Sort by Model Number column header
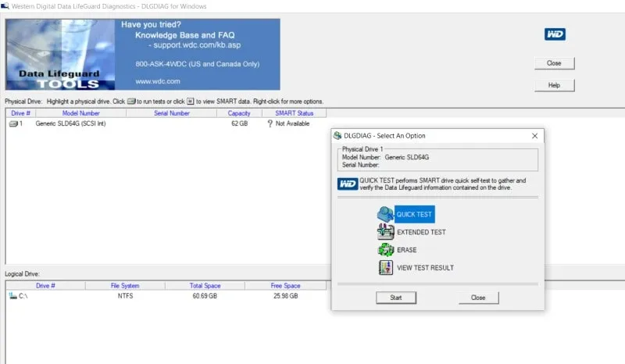The width and height of the screenshot is (625, 364). 81,113
